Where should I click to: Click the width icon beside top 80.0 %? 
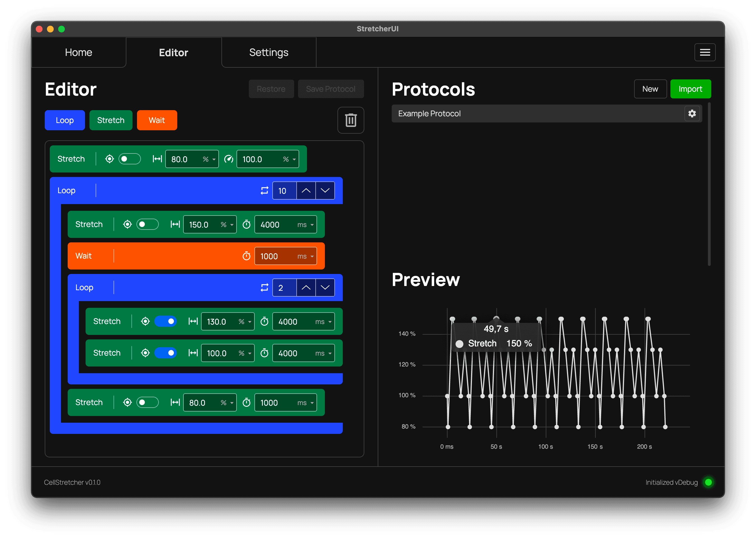157,159
